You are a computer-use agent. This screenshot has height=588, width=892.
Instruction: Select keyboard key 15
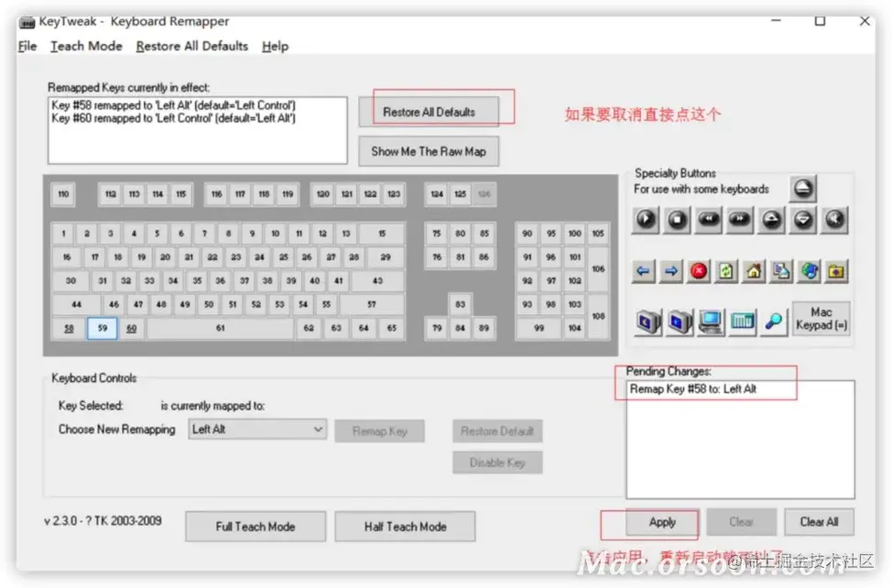(382, 234)
